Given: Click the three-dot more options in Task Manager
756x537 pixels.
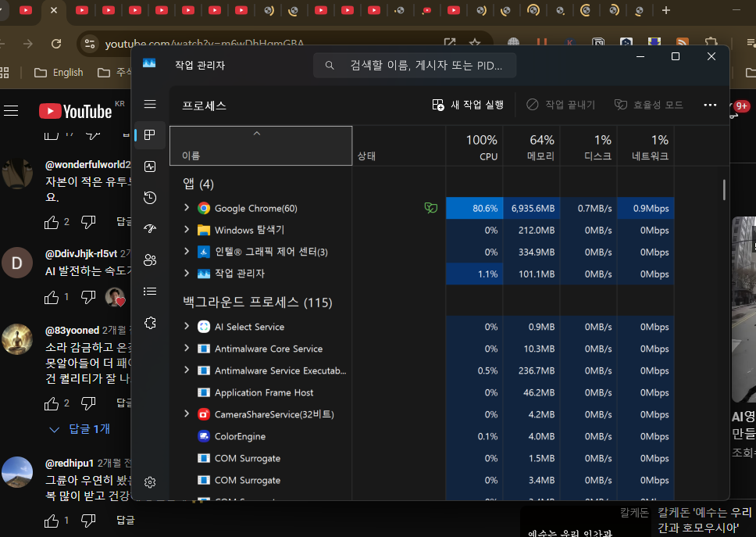Looking at the screenshot, I should [710, 105].
